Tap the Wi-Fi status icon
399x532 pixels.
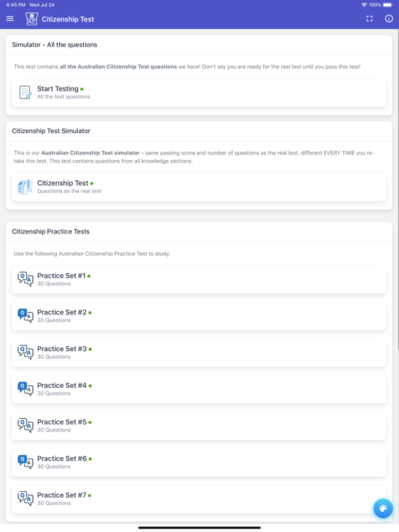(x=364, y=5)
